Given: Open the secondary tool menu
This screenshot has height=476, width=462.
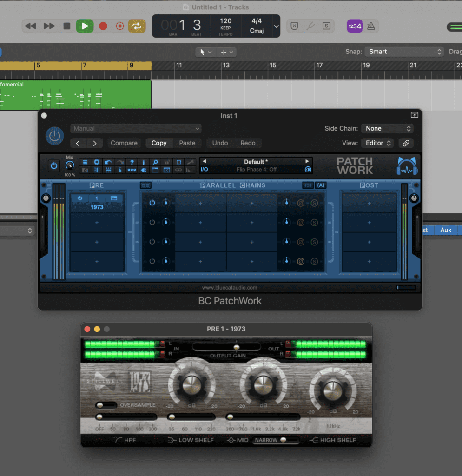Looking at the screenshot, I should click(x=226, y=52).
